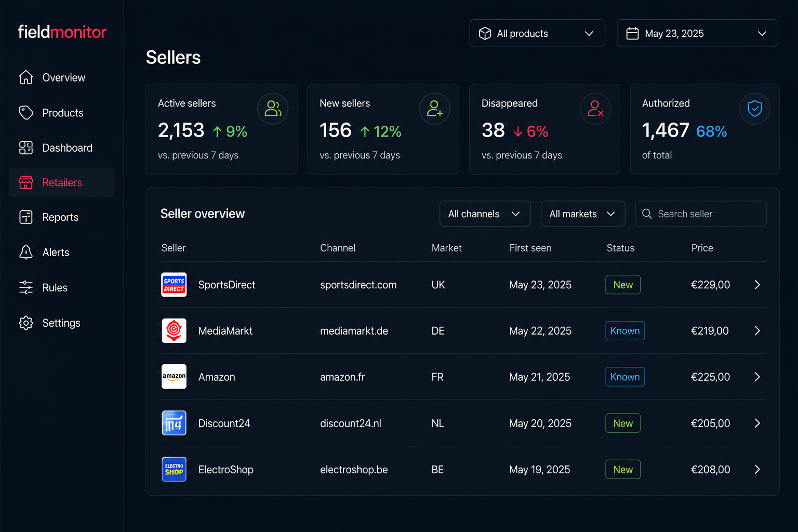Viewport: 798px width, 532px height.
Task: Click the Discount24 logo thumbnail
Action: pyautogui.click(x=174, y=423)
